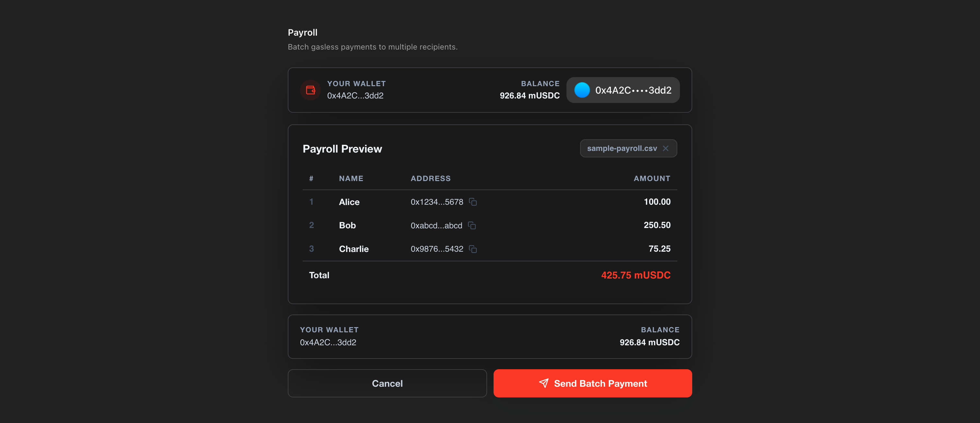980x423 pixels.
Task: Copy Charlie's address 0x9876...5432
Action: pyautogui.click(x=473, y=249)
